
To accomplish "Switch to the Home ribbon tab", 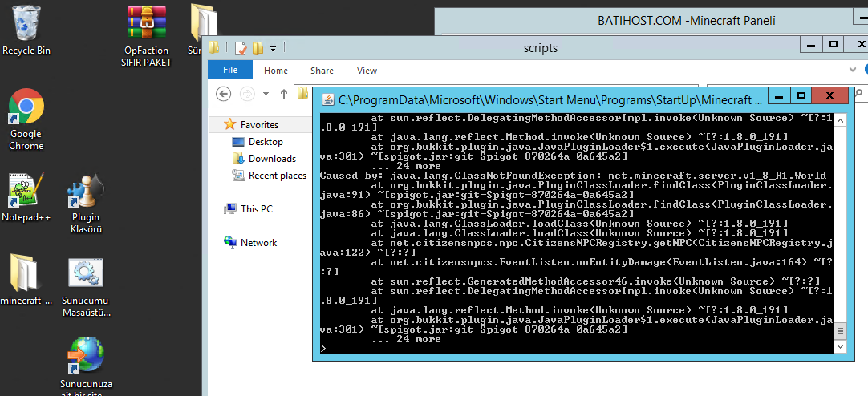I will coord(276,71).
